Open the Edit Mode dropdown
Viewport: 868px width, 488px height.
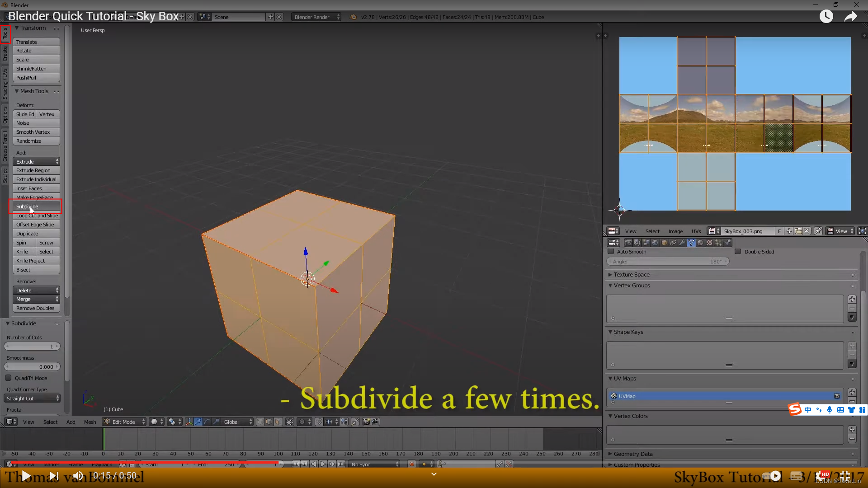click(x=124, y=422)
